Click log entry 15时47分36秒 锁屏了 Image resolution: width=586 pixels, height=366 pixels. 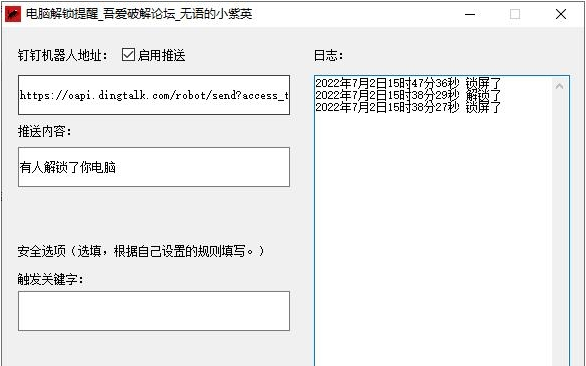click(x=408, y=83)
